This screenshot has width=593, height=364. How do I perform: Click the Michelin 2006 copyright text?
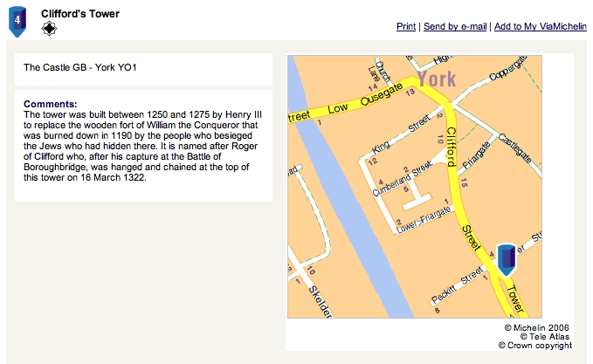pos(536,327)
